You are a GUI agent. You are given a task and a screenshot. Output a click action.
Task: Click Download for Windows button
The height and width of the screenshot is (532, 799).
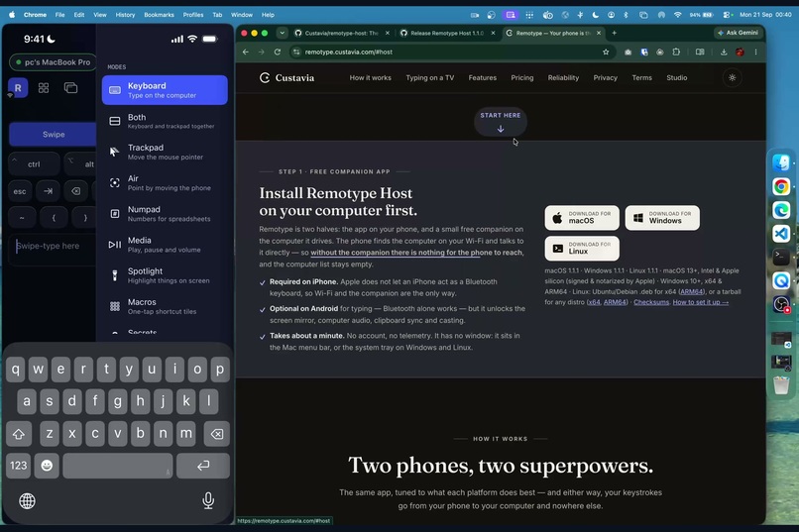(x=662, y=218)
